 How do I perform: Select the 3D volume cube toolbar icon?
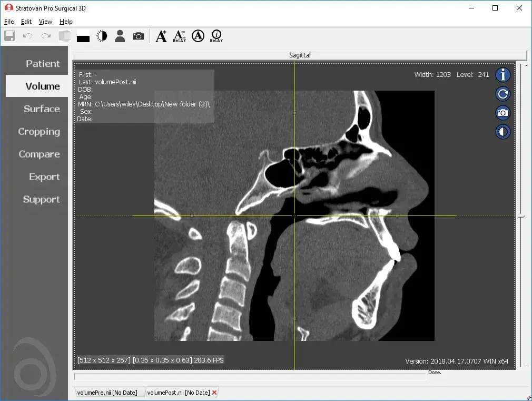[64, 36]
